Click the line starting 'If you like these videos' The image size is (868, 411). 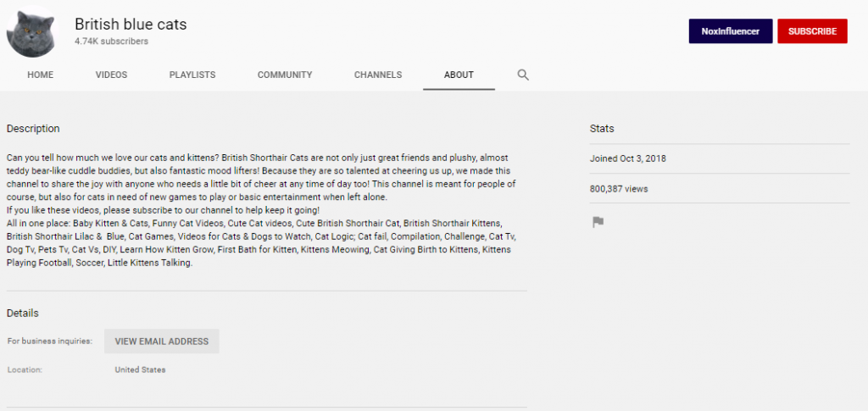[164, 210]
